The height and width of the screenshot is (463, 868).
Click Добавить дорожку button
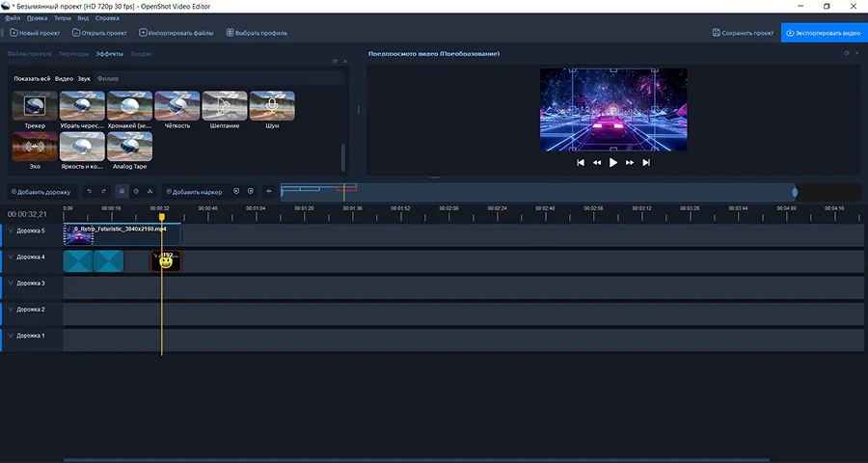(41, 192)
